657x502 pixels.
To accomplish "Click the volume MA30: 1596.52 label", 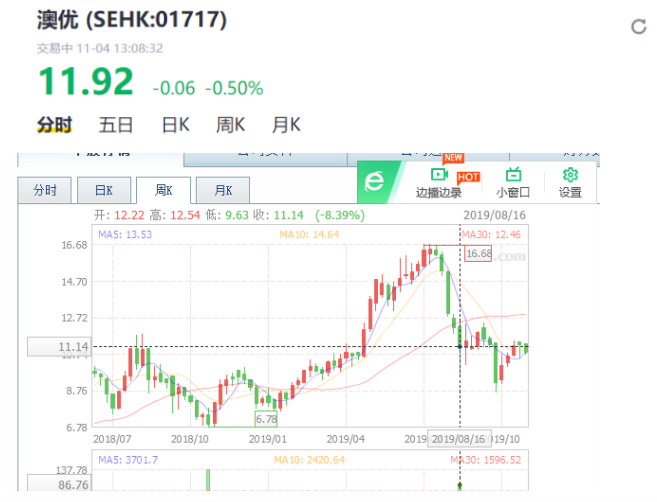I will [486, 460].
